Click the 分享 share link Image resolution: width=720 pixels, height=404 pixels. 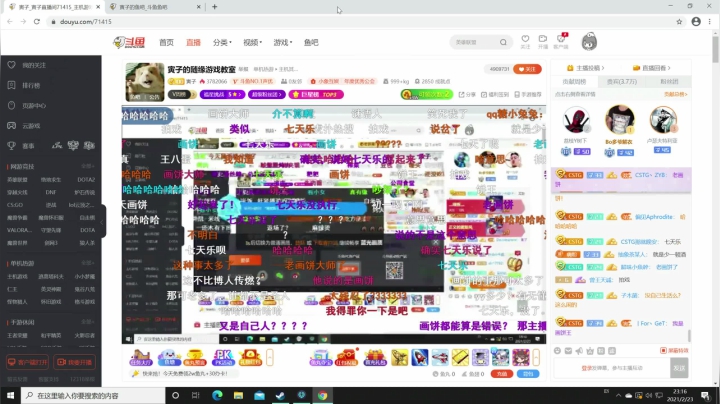(x=467, y=95)
